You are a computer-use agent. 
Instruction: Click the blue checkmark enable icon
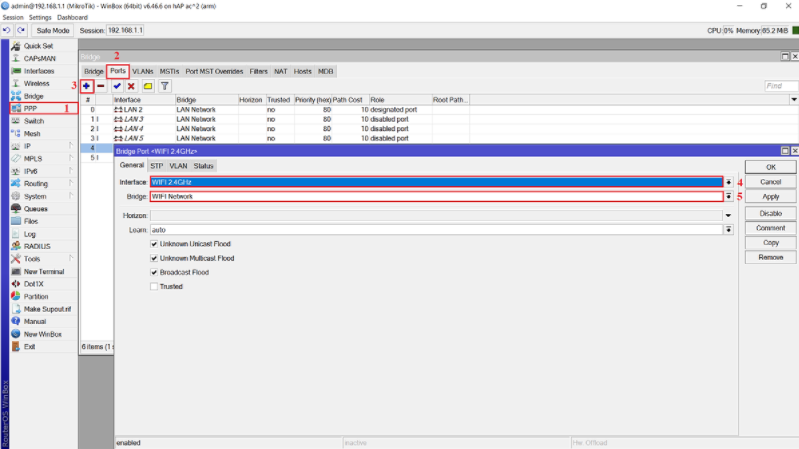(117, 87)
